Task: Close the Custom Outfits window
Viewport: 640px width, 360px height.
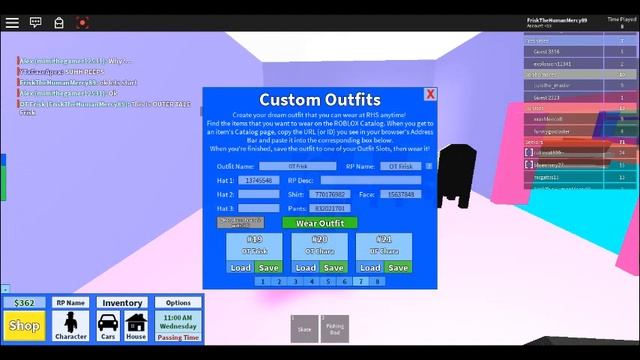Action: click(x=430, y=94)
